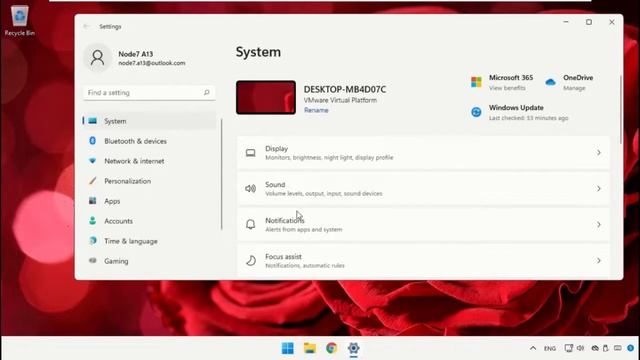Click the volume speaker icon in the tray
Viewport: 640px width, 360px height.
click(580, 348)
